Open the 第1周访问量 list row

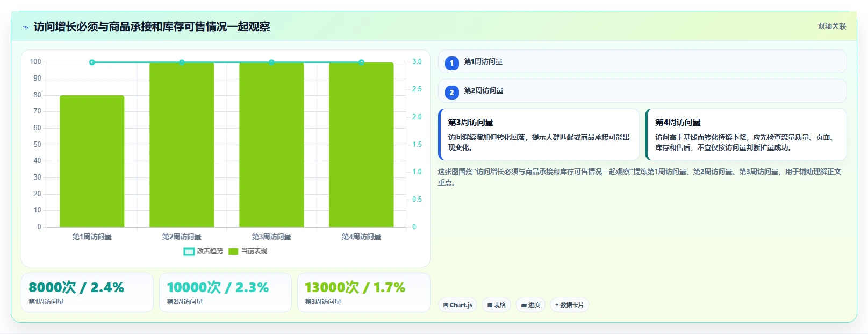(642, 61)
